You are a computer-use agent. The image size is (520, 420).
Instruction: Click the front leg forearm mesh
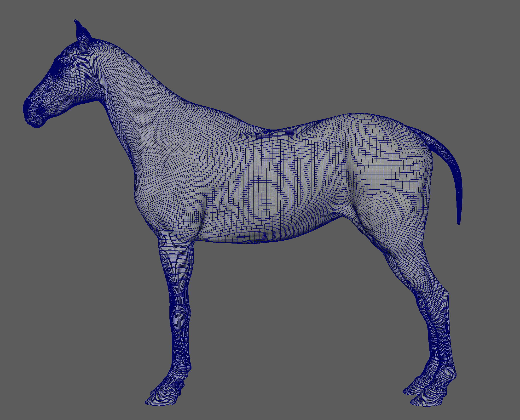[178, 266]
